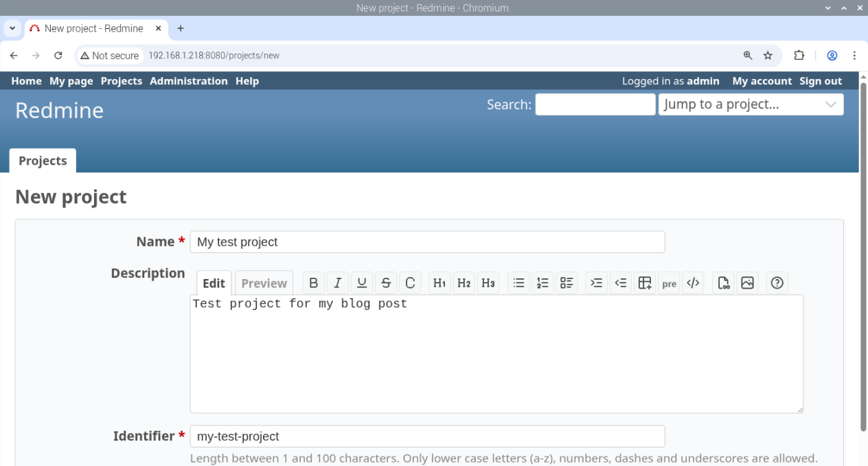Open the Chromium three-dot menu
868x466 pixels.
click(854, 55)
